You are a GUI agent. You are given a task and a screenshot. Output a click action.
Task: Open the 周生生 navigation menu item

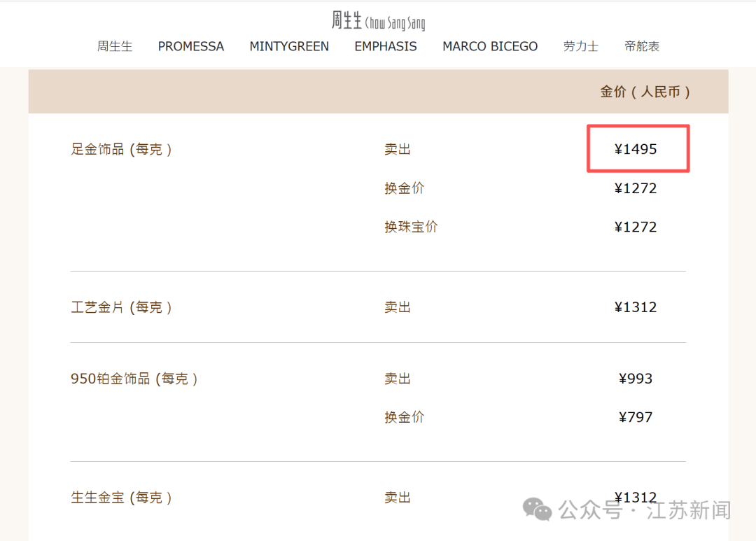click(115, 47)
